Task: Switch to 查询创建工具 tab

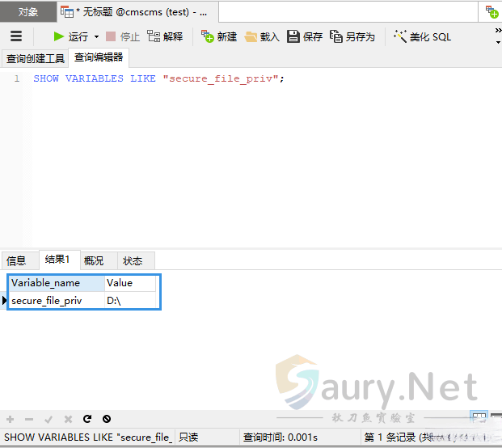Action: 35,58
